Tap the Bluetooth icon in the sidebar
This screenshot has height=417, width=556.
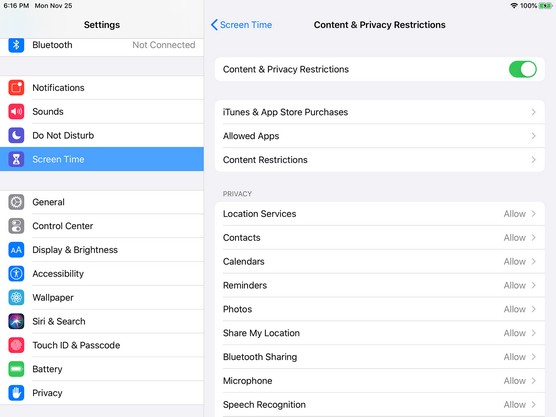click(16, 45)
